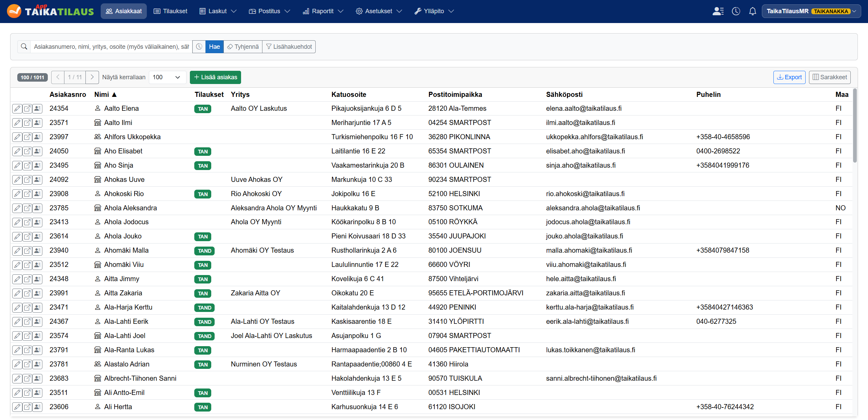The image size is (868, 420).
Task: Switch to the Tilaukset tab
Action: [171, 11]
